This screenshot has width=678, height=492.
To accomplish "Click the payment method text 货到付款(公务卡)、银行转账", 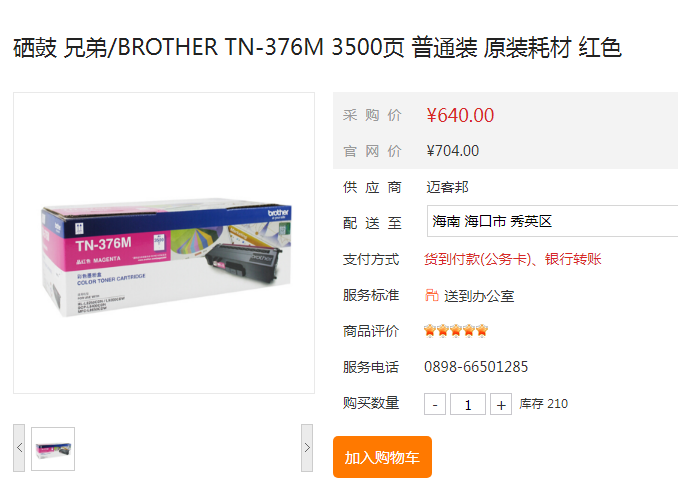I will pyautogui.click(x=513, y=259).
